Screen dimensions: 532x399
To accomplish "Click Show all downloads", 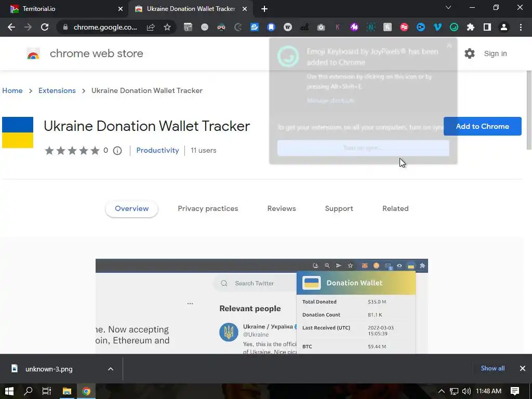I will click(x=493, y=368).
